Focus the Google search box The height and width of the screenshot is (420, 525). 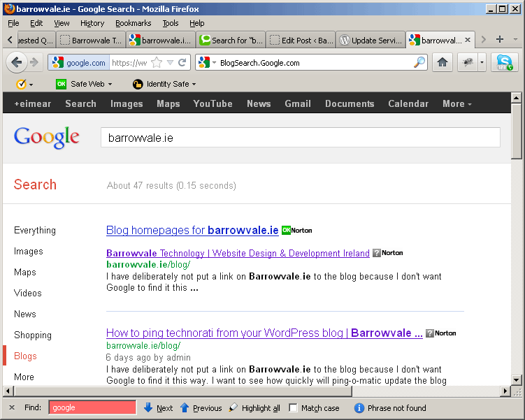coord(301,137)
